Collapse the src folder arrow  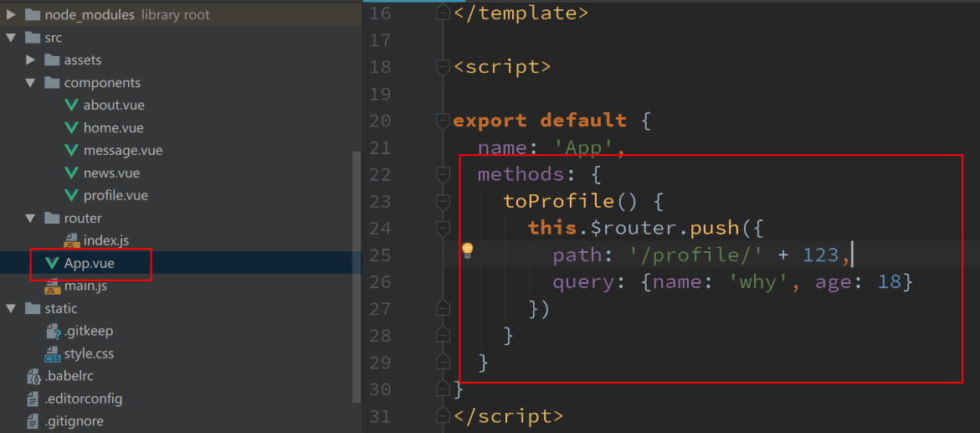(x=11, y=38)
